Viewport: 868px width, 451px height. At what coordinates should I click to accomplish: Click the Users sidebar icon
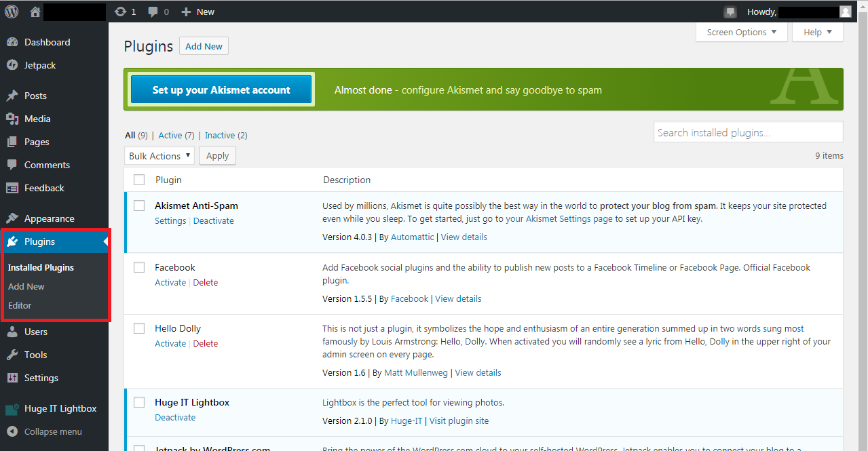point(12,332)
